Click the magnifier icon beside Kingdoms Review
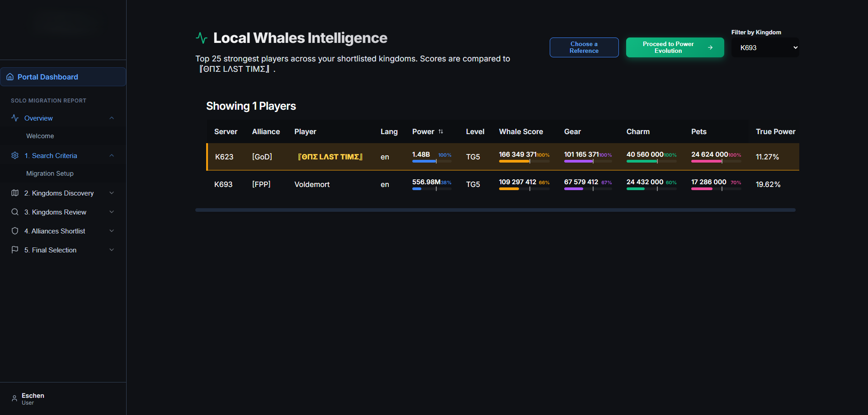The height and width of the screenshot is (415, 868). [15, 212]
